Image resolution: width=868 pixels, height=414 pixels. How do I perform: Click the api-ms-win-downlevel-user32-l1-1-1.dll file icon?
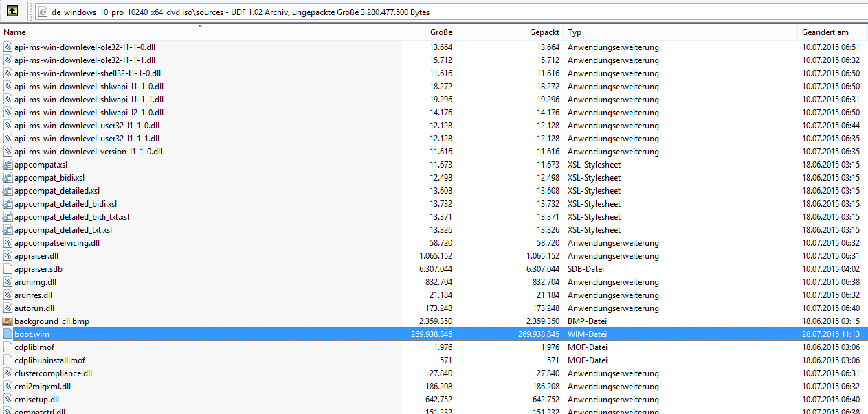click(x=8, y=139)
